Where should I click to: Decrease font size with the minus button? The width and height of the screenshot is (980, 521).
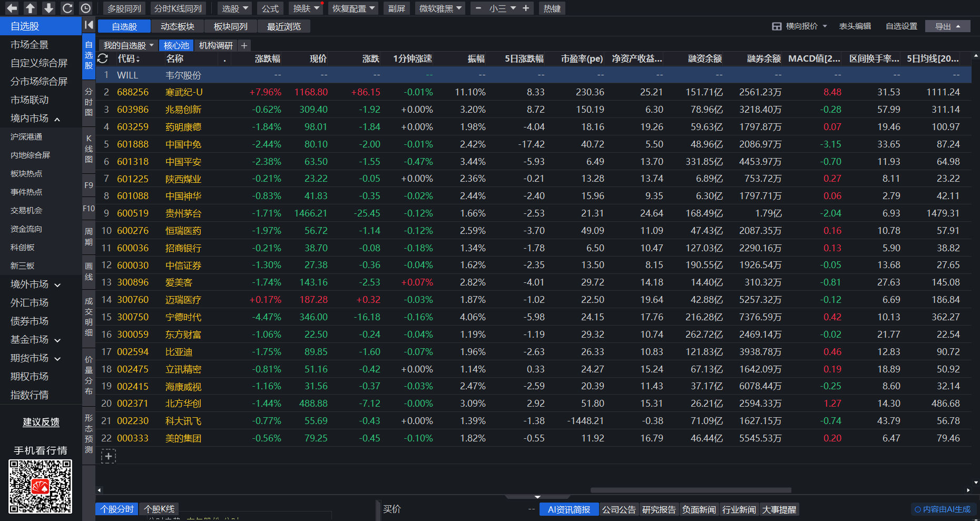pyautogui.click(x=478, y=8)
